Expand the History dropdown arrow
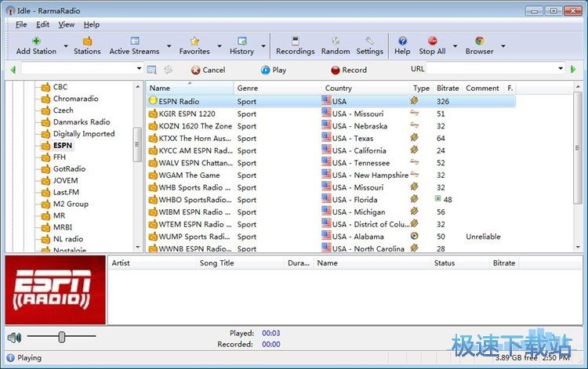 click(263, 46)
